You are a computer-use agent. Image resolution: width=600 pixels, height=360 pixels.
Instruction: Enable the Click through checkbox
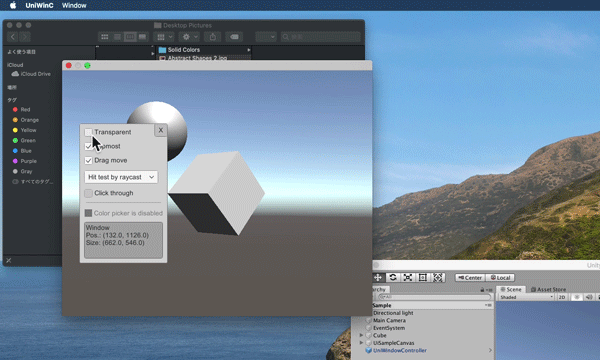click(88, 193)
